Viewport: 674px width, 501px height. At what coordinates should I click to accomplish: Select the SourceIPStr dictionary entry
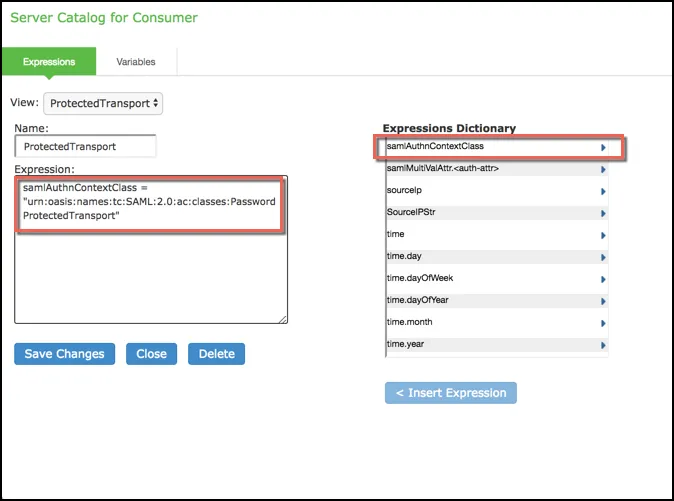(497, 212)
